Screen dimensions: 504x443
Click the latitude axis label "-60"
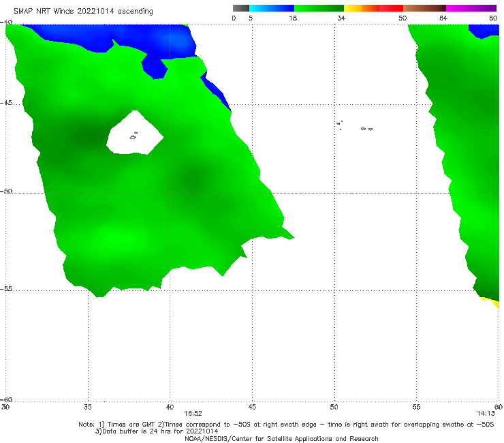(6, 399)
